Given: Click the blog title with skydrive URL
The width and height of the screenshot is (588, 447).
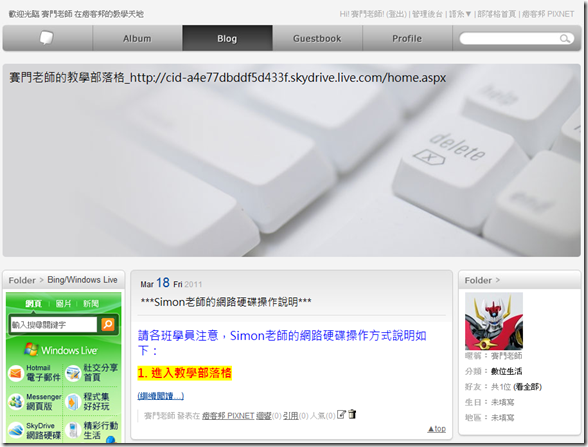Looking at the screenshot, I should 228,78.
